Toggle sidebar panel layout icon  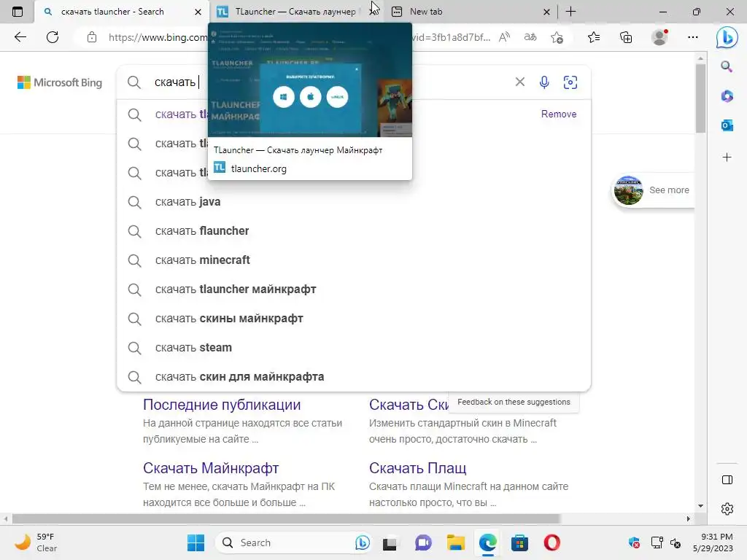727,480
